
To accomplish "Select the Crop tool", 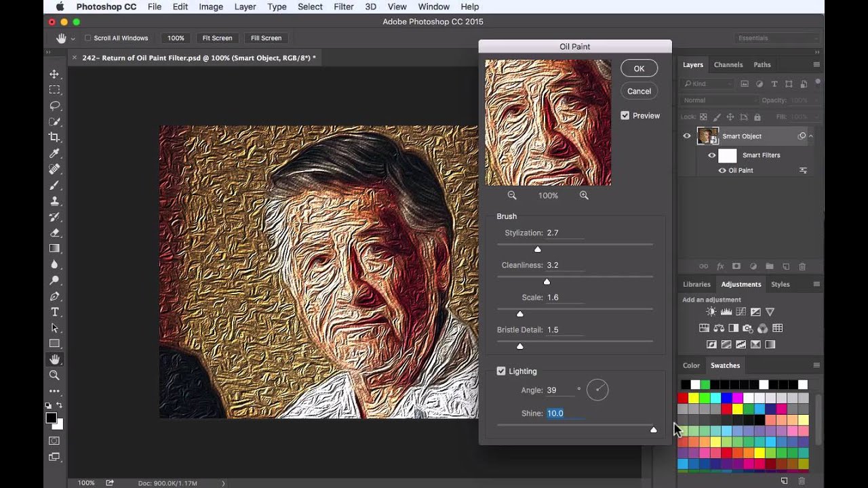I will point(55,137).
